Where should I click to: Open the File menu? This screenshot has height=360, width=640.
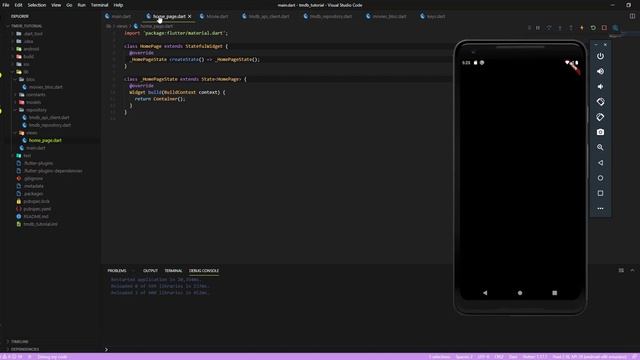6,5
